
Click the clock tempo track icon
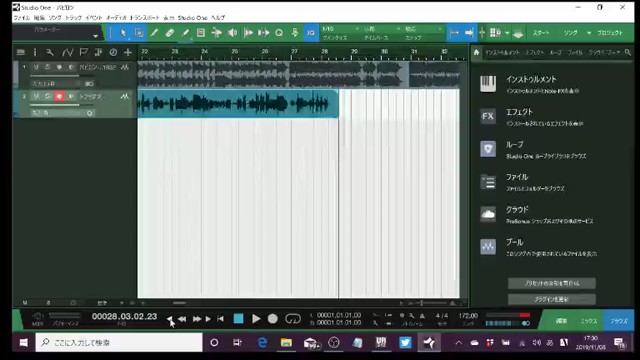pyautogui.click(x=113, y=52)
